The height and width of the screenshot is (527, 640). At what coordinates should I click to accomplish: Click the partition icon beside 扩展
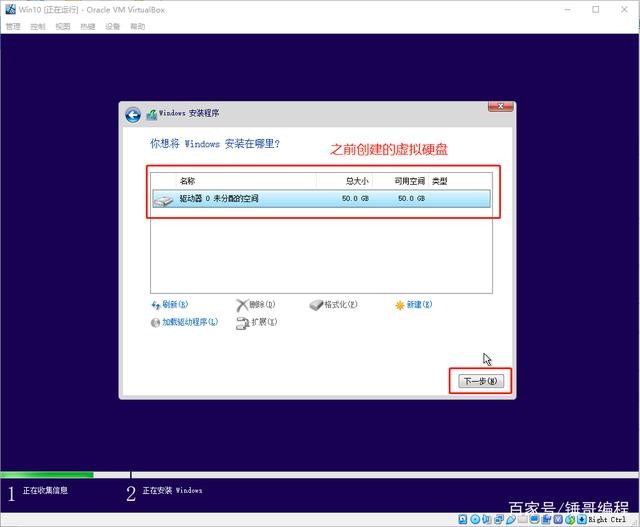[242, 323]
